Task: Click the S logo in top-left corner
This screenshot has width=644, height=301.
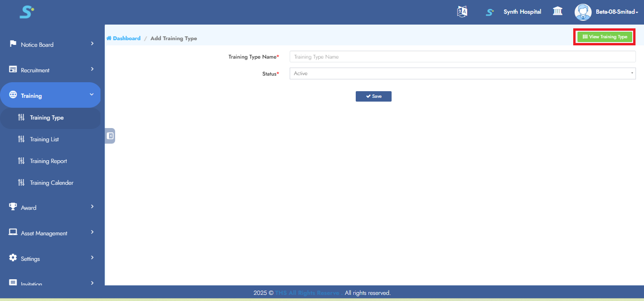Action: point(26,12)
